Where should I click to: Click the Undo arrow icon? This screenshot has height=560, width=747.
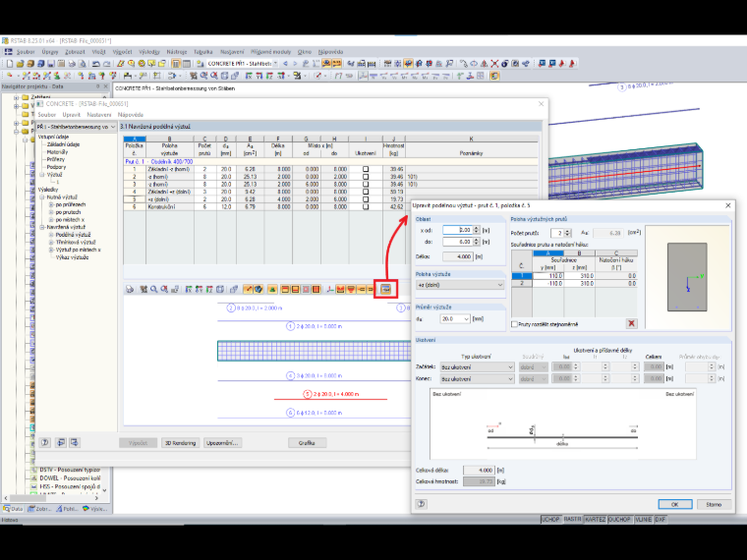96,63
